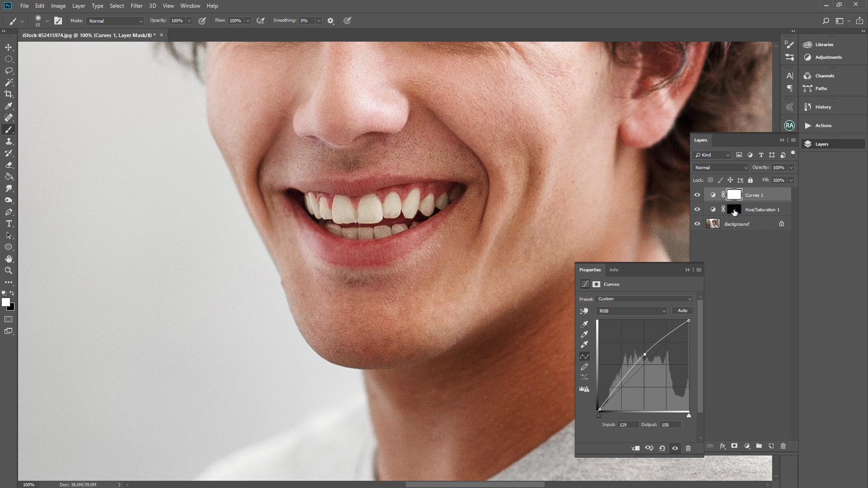Toggle Curves adjustment visibility in Properties
Viewport: 868px width, 488px height.
coord(675,448)
